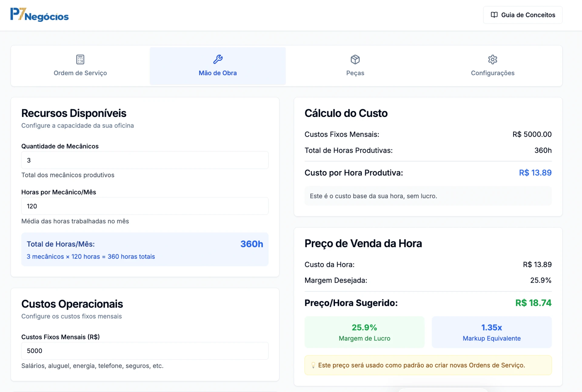Click '3 mecânicos × 120 horas = 360 horas totais'
Image resolution: width=582 pixels, height=392 pixels.
(91, 257)
